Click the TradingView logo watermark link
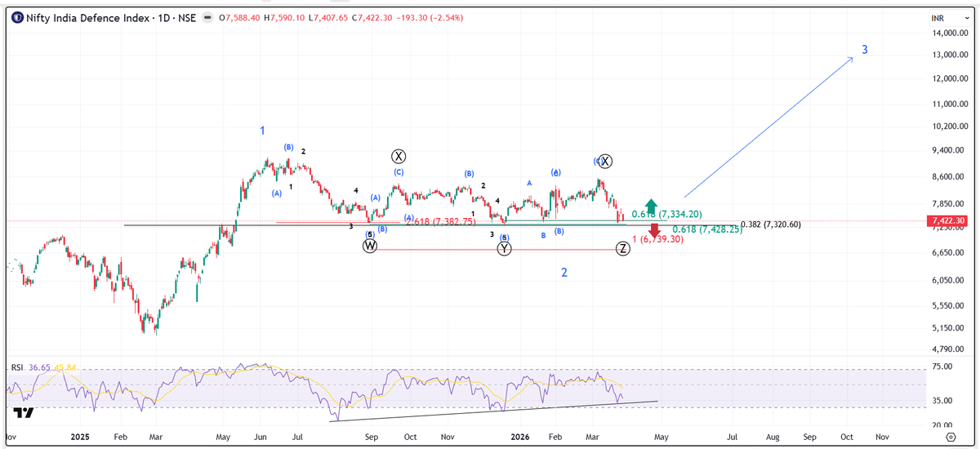The image size is (980, 449). pos(24,412)
